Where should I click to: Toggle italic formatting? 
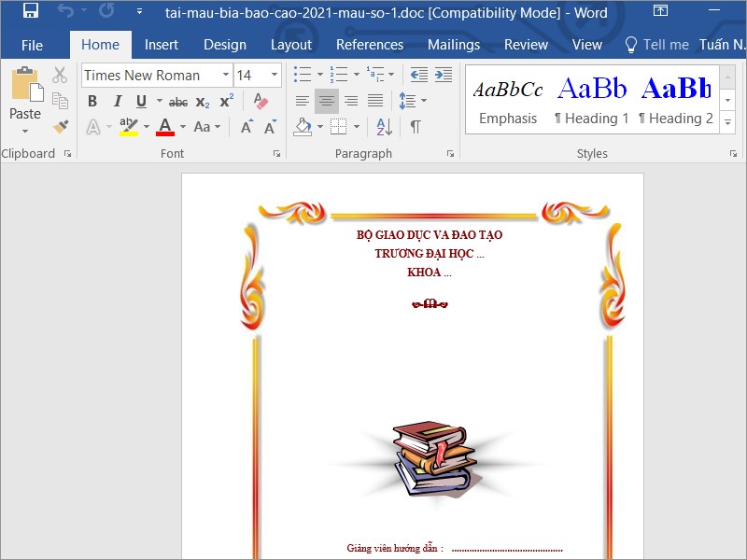tap(117, 100)
